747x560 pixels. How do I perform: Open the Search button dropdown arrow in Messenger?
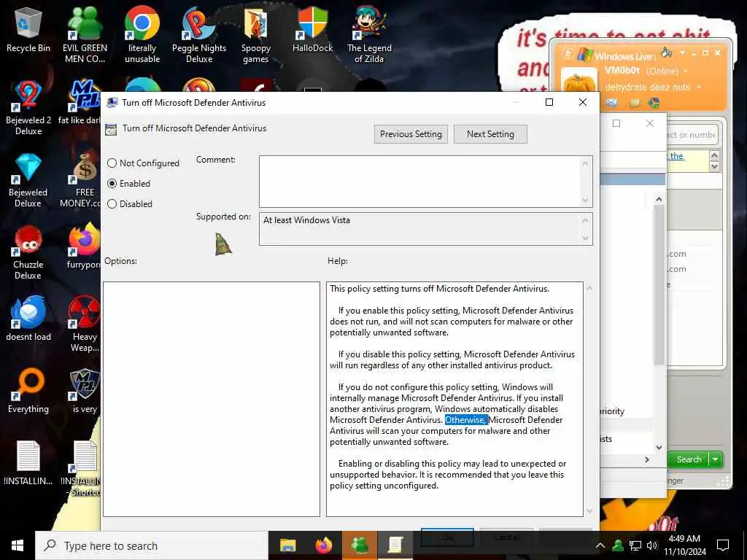715,459
